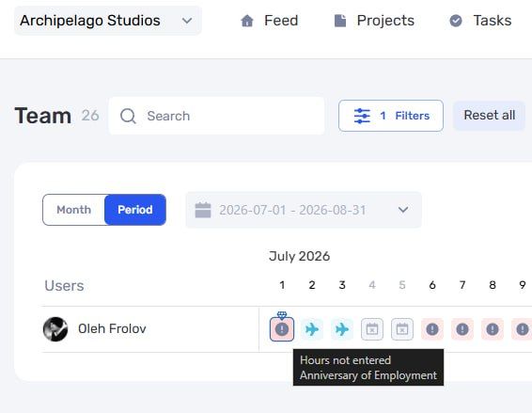The height and width of the screenshot is (413, 532).
Task: Click the Feed home icon
Action: [x=247, y=21]
